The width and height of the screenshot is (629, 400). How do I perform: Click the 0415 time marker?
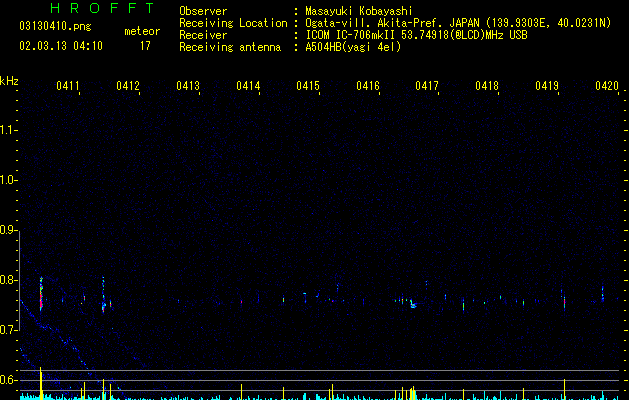[x=308, y=86]
